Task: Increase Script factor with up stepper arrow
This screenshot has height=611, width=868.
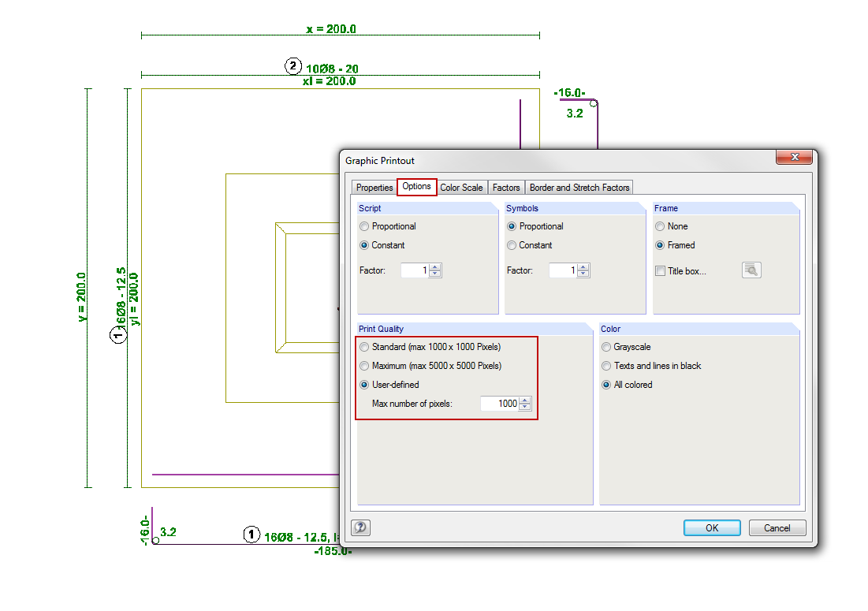Action: click(x=434, y=266)
